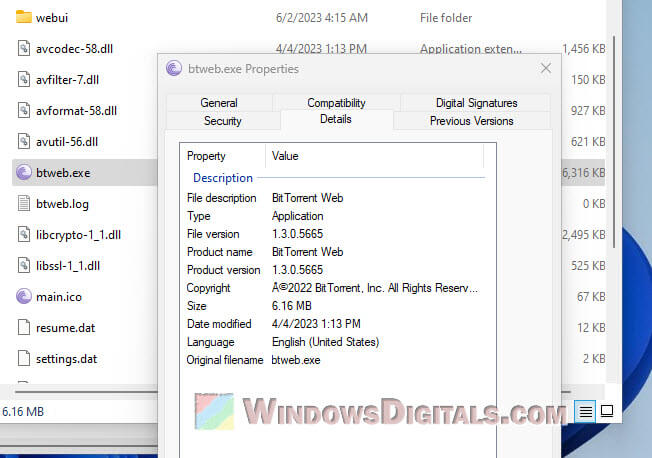Image resolution: width=652 pixels, height=458 pixels.
Task: Click the 6.16 MB status bar text
Action: coord(23,412)
